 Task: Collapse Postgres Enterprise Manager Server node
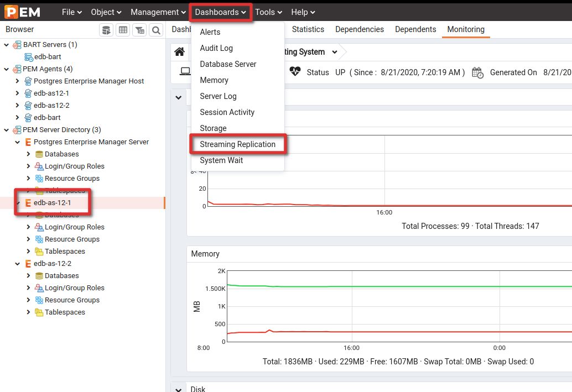pos(17,142)
